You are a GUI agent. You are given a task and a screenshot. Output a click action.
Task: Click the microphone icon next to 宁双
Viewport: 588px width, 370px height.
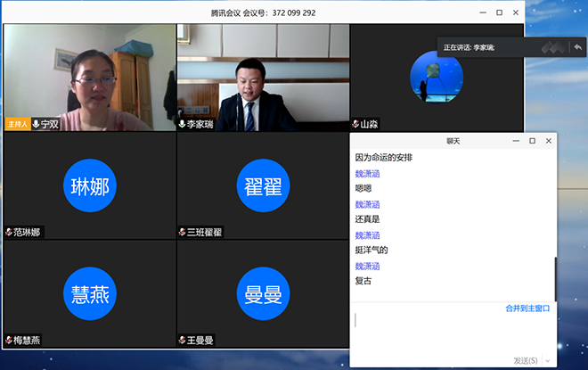pyautogui.click(x=36, y=124)
